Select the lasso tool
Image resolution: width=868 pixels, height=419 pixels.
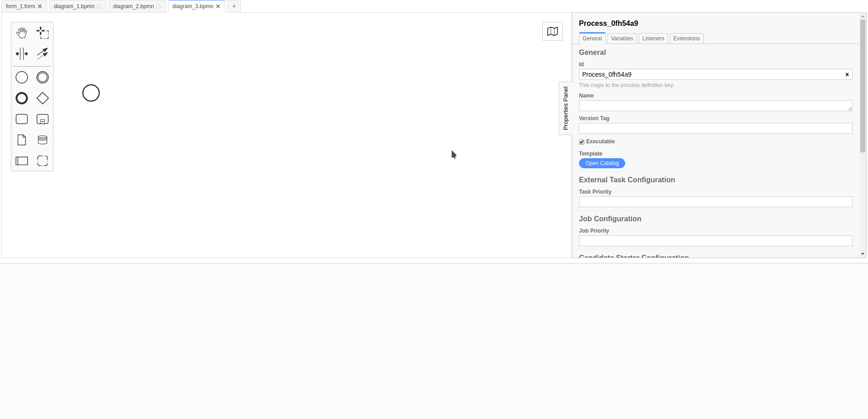[42, 32]
